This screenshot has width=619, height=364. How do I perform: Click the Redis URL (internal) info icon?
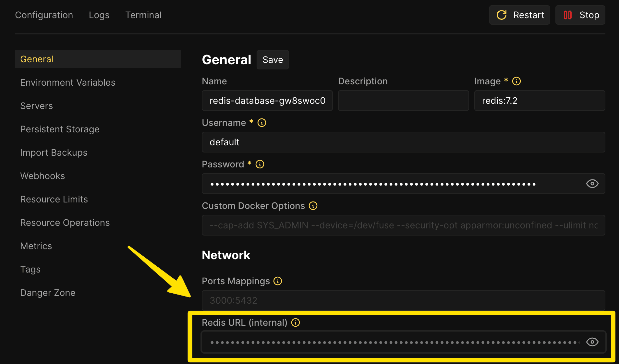point(296,322)
